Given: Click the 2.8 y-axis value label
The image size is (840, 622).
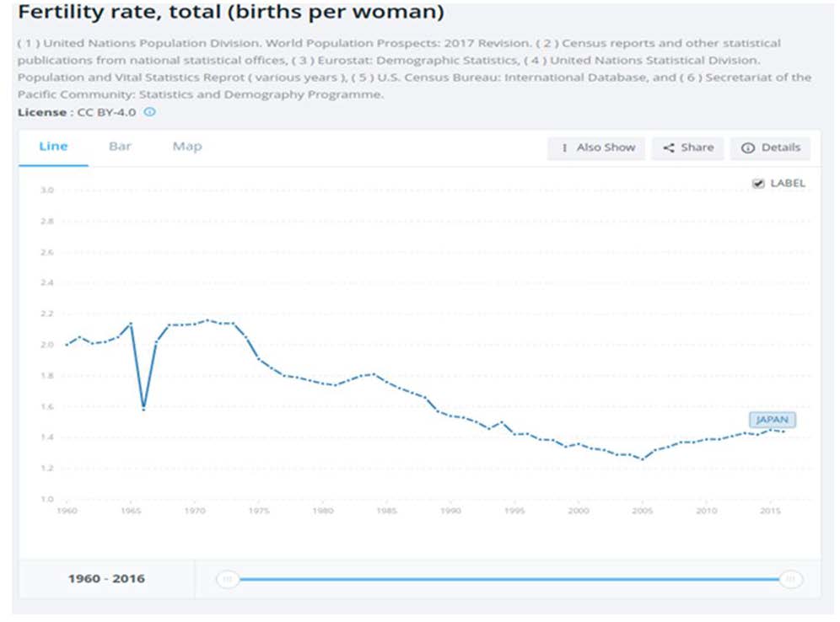Looking at the screenshot, I should [x=47, y=221].
